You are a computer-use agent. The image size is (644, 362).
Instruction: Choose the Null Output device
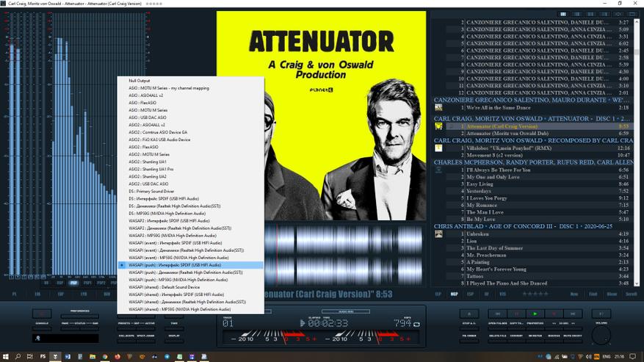140,80
